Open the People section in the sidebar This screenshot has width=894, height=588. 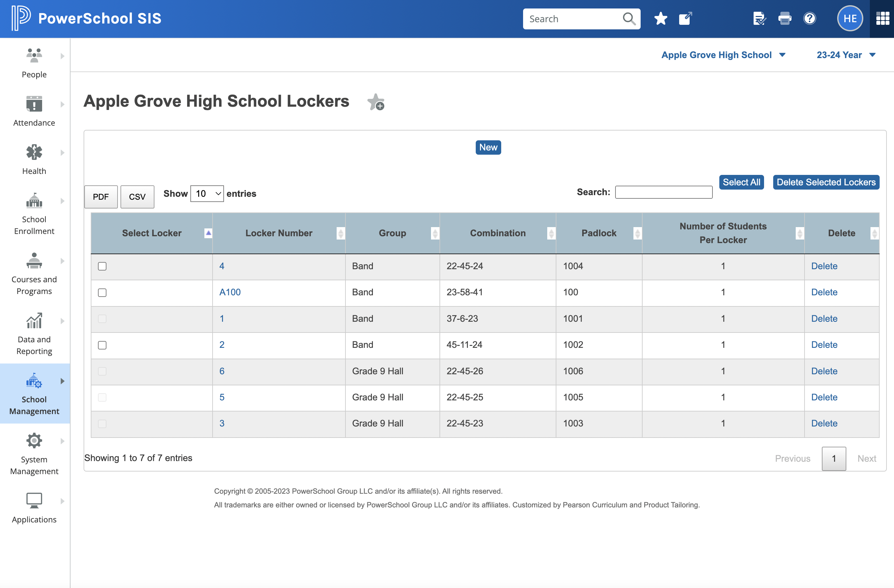click(34, 64)
